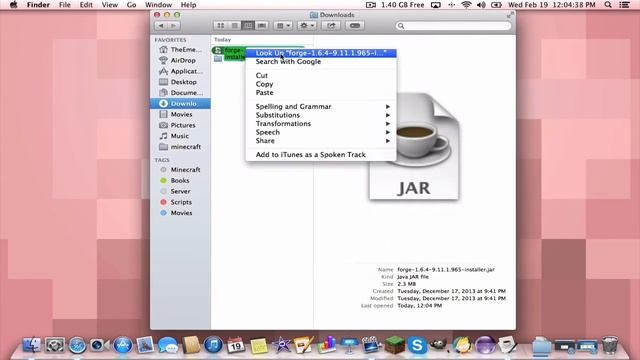The image size is (640, 360).
Task: Select the green Books tag
Action: pos(180,180)
